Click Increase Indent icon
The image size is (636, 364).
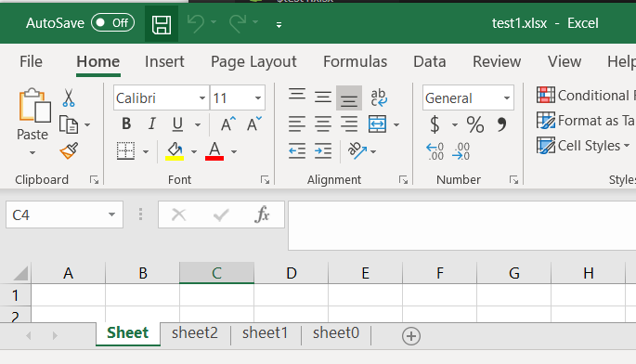click(323, 151)
